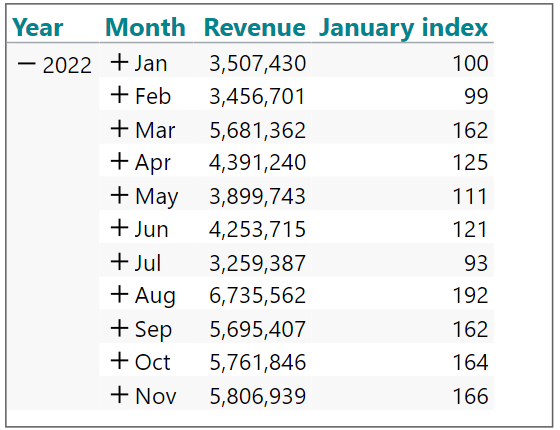Expand the Mar month row
Screen dimensions: 560x430
tap(119, 129)
